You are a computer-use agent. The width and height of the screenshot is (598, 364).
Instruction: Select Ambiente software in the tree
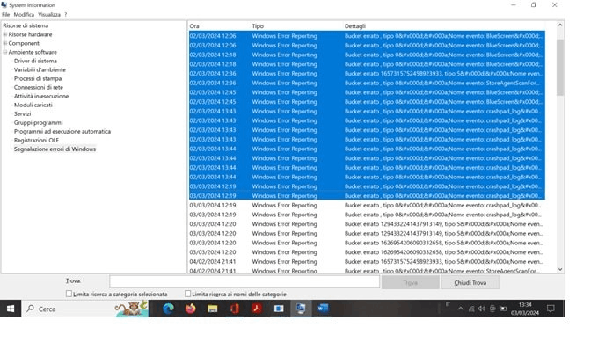point(33,52)
